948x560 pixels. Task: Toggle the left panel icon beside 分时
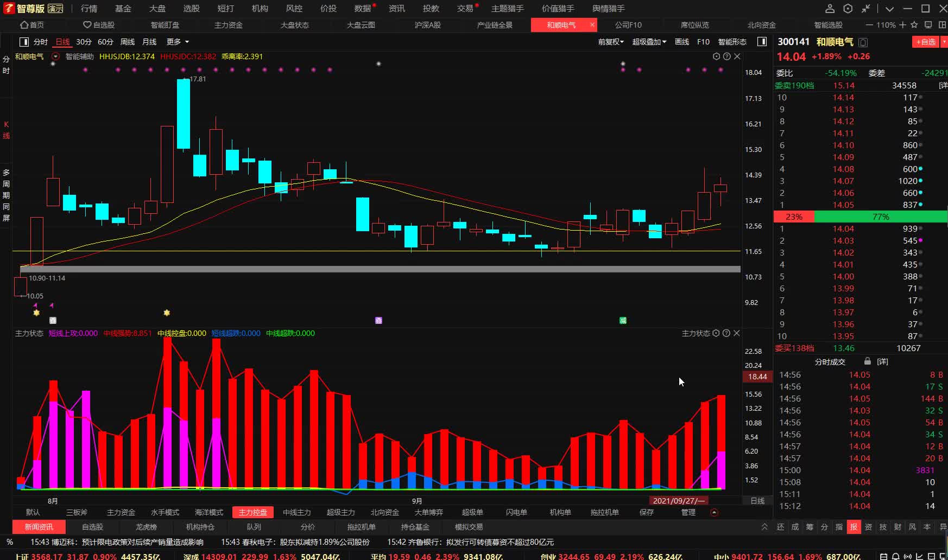coord(24,42)
